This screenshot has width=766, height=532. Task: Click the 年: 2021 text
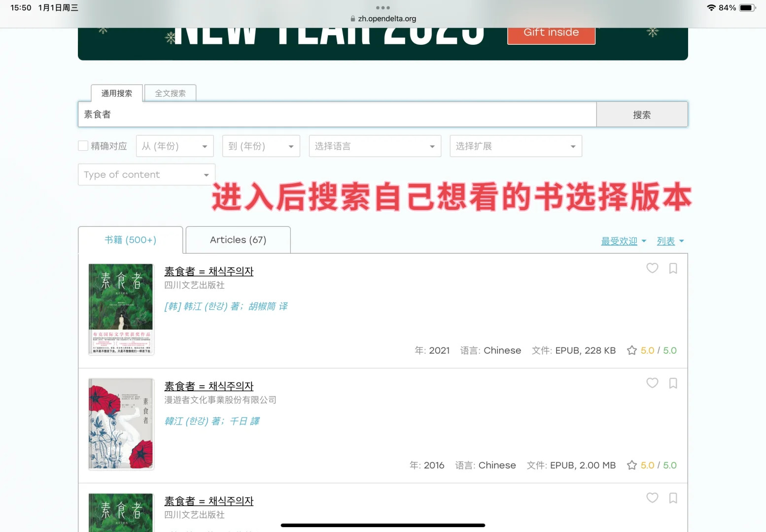(432, 350)
